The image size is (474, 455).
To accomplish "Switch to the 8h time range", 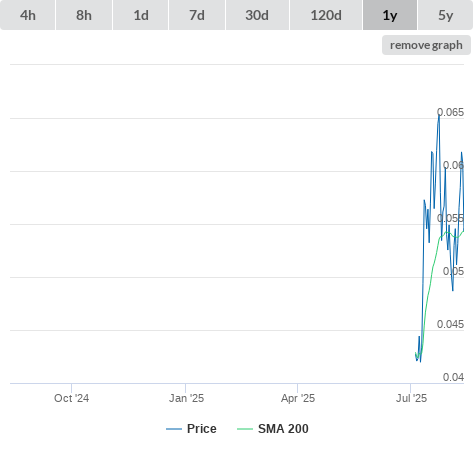I will 84,15.
